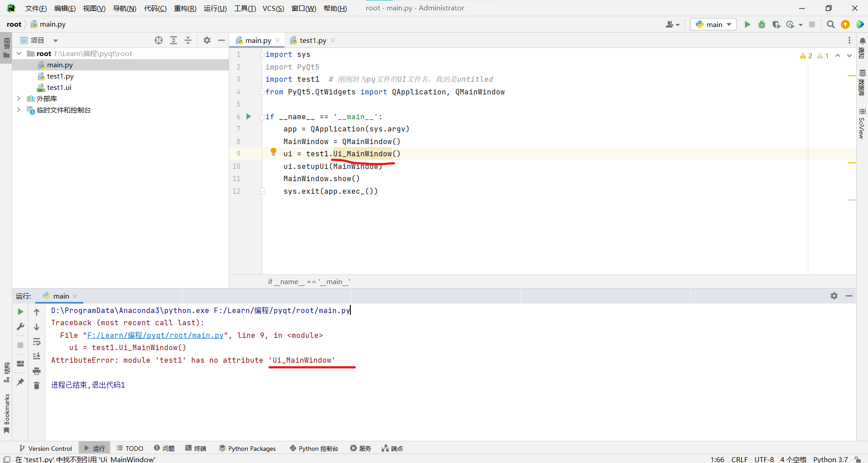
Task: Print the console output
Action: pos(37,371)
